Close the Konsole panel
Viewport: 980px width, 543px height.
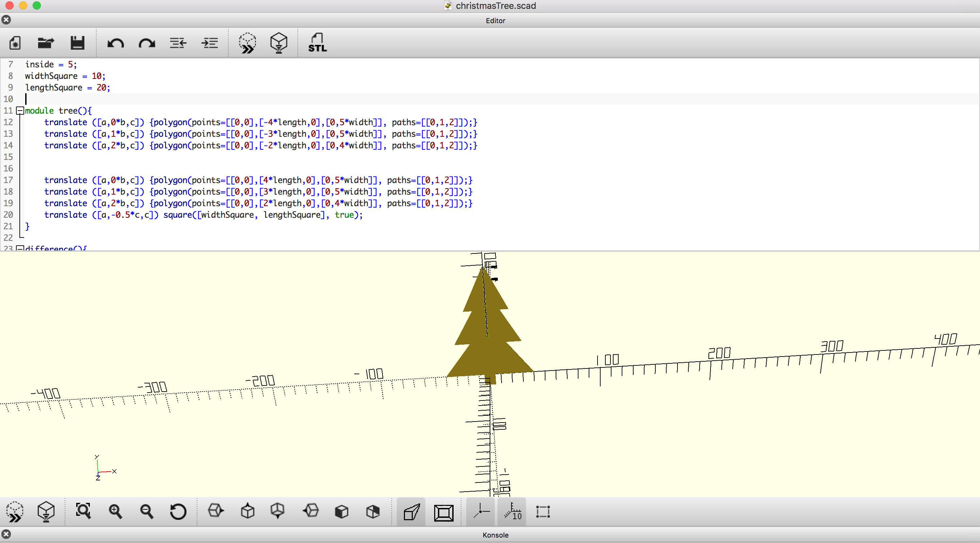tap(6, 534)
